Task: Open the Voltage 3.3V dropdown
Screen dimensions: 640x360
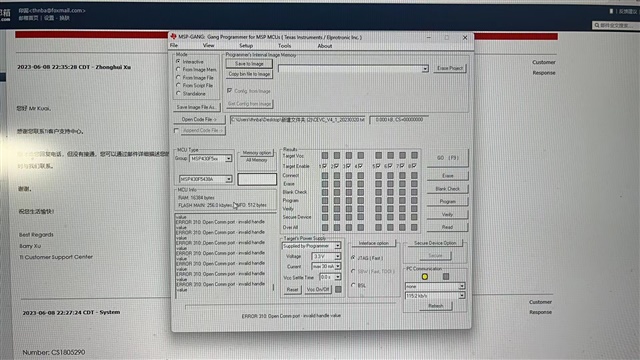Action: coord(338,256)
